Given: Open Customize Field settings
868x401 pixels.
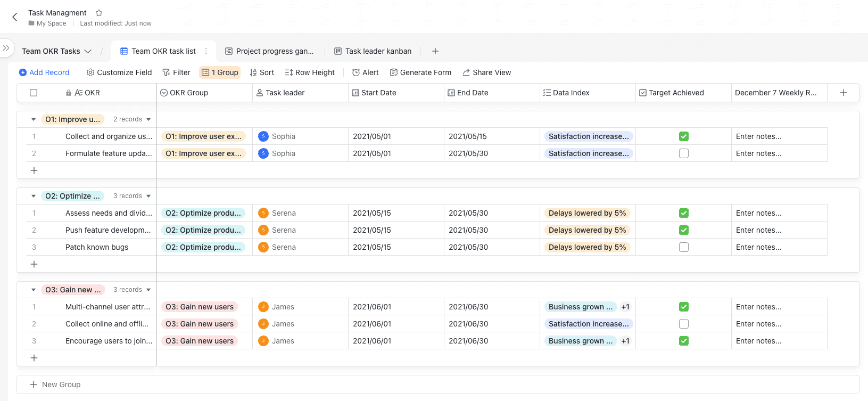Looking at the screenshot, I should click(119, 72).
